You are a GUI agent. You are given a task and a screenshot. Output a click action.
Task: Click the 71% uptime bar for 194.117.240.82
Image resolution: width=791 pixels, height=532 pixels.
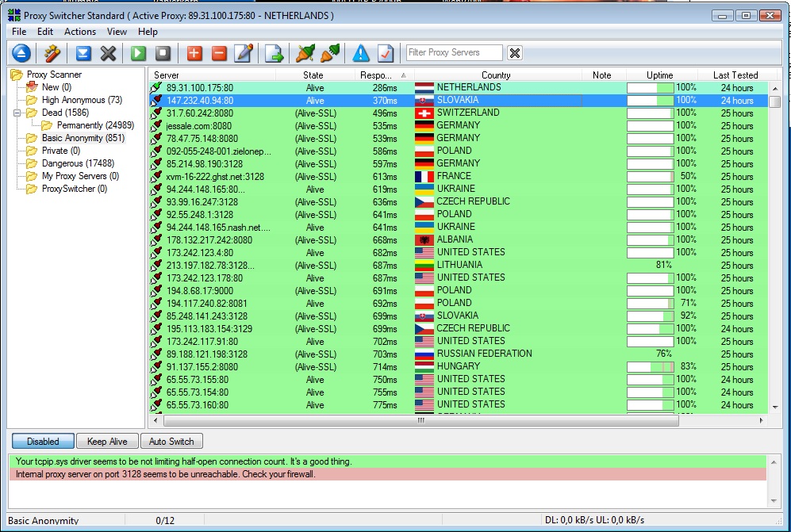pyautogui.click(x=651, y=303)
